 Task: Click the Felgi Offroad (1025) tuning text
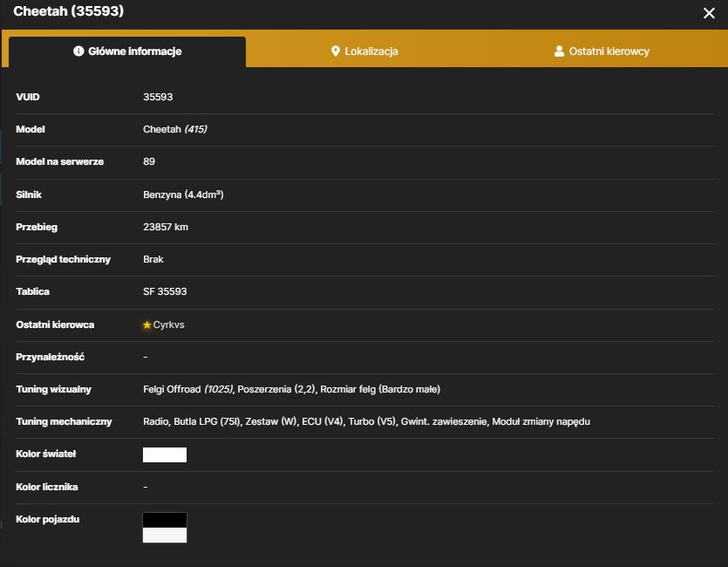tap(188, 389)
